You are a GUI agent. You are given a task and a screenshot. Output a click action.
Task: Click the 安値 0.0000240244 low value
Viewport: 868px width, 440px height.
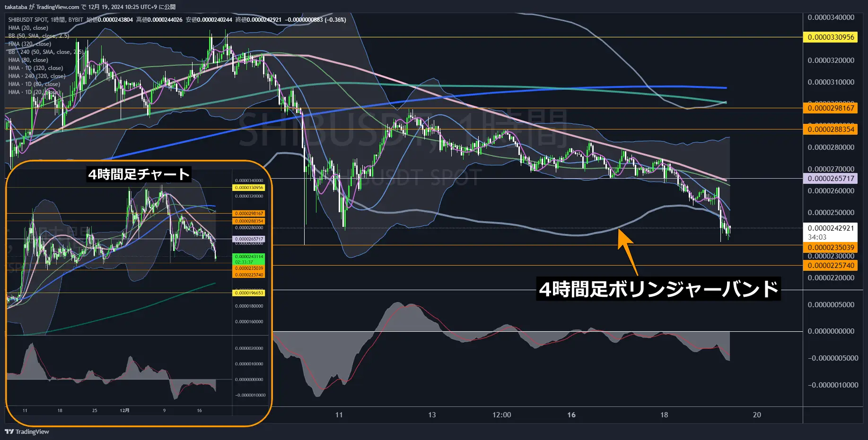click(x=209, y=20)
